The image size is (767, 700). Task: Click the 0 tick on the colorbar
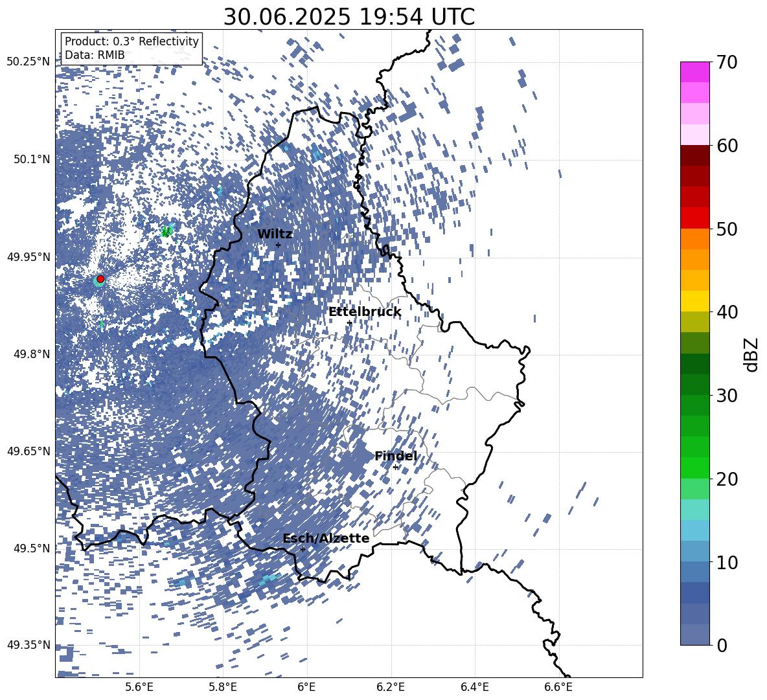click(722, 645)
